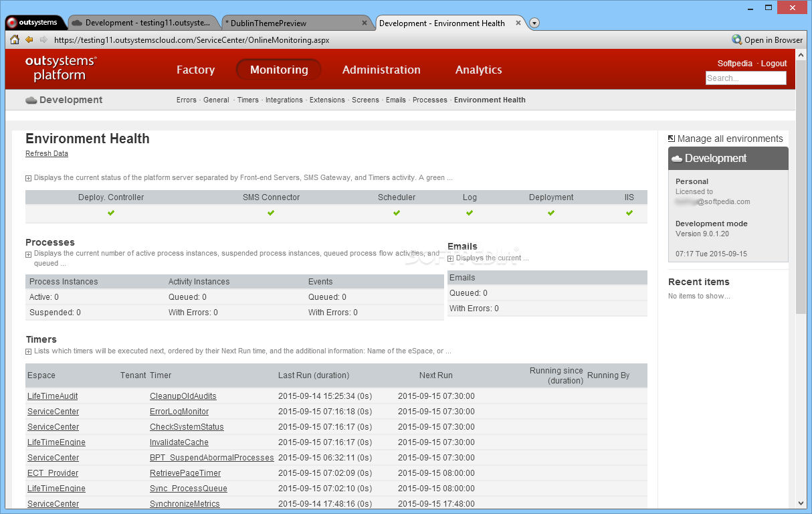812x514 pixels.
Task: Open the Monitoring menu
Action: [279, 70]
